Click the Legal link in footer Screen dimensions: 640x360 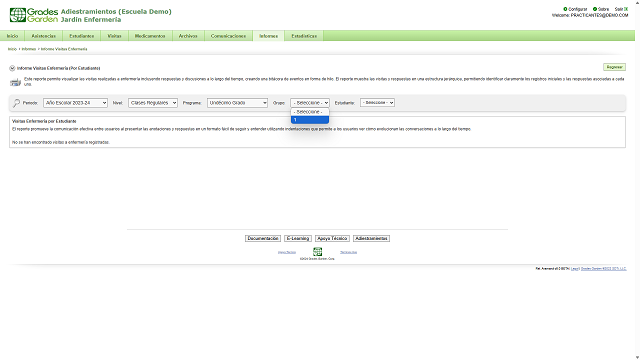click(x=575, y=269)
